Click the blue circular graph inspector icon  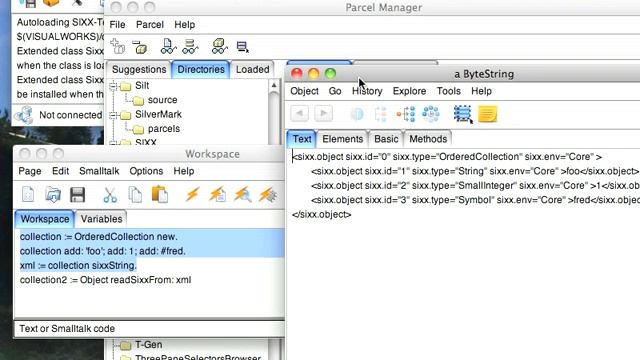tap(431, 114)
